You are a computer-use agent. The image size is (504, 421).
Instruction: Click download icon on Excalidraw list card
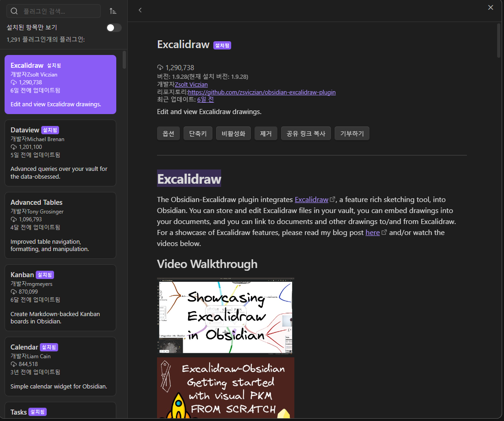tap(14, 82)
